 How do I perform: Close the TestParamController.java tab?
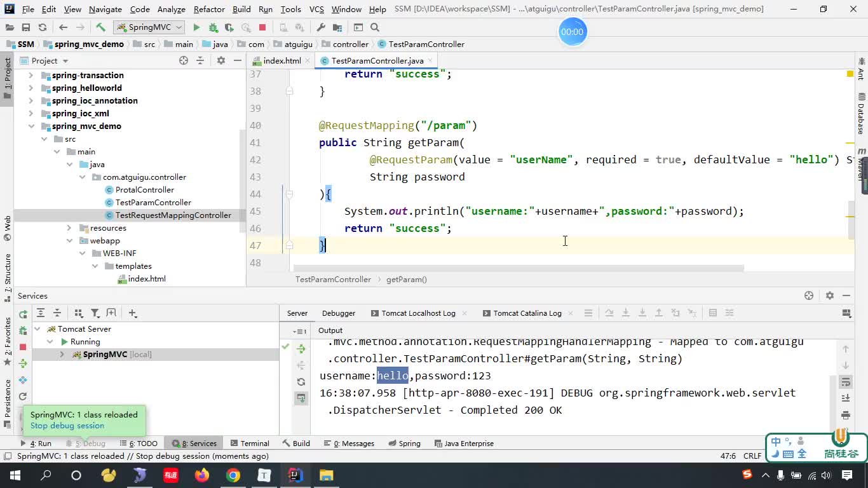[430, 60]
